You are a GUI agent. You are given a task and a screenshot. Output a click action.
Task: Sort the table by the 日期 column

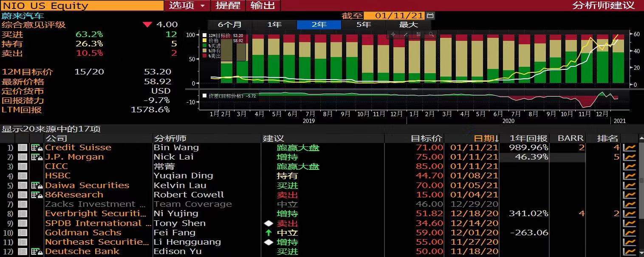click(x=486, y=138)
